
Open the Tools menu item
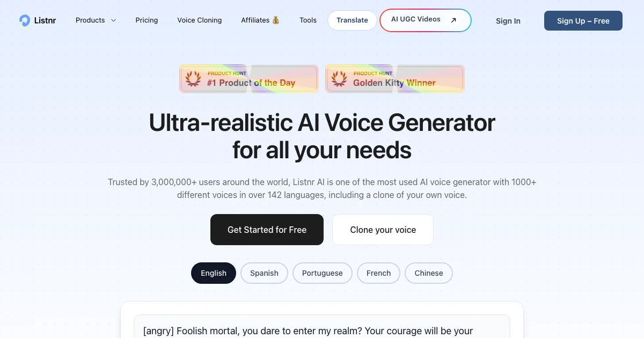click(308, 20)
